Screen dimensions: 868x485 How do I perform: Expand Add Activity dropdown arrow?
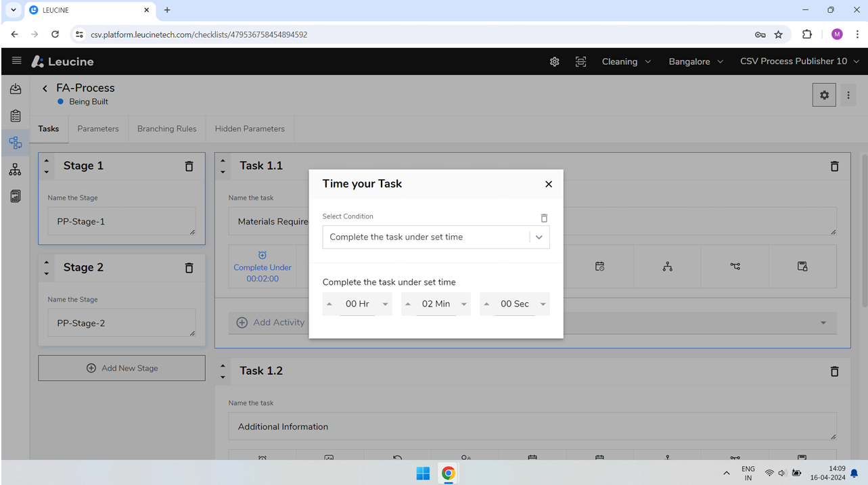[823, 323]
